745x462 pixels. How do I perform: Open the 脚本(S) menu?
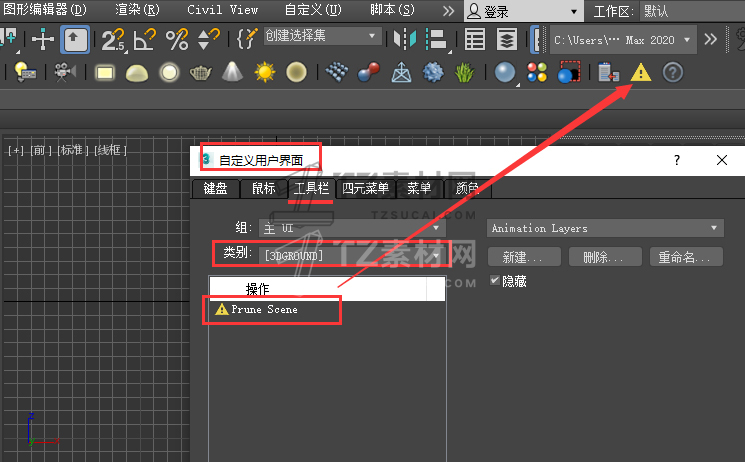coord(392,10)
